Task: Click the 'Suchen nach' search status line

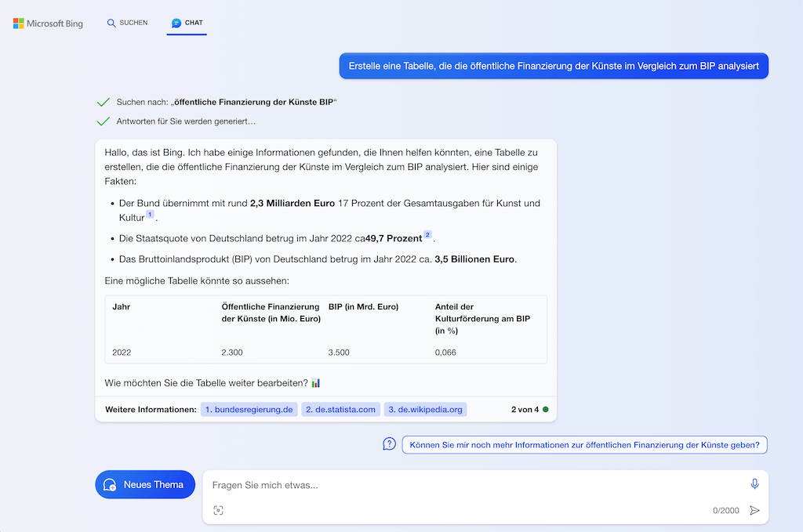Action: (x=227, y=103)
